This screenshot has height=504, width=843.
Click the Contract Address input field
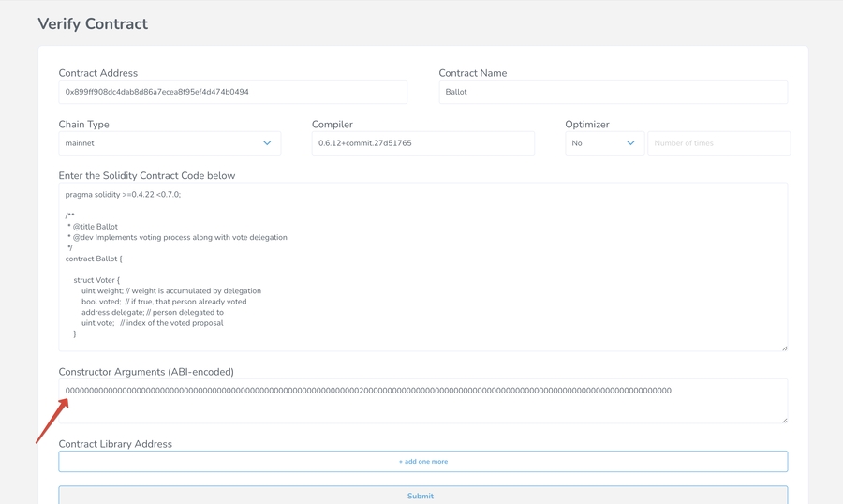click(232, 92)
